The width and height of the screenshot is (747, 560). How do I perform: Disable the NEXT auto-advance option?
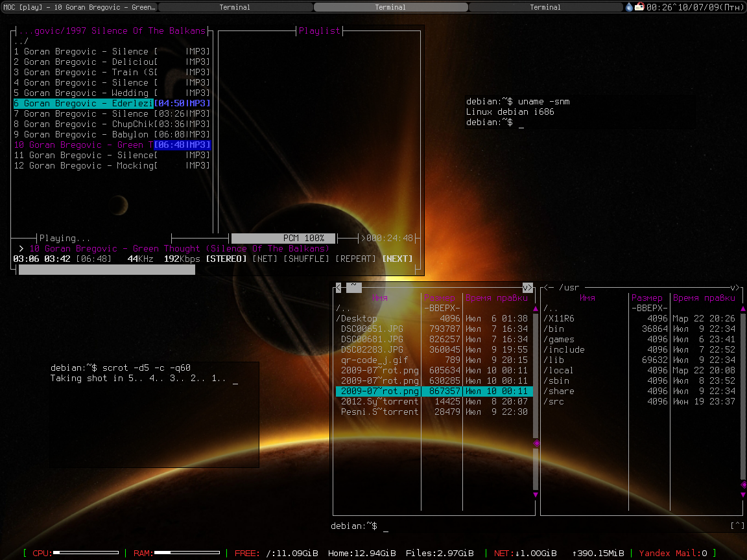pyautogui.click(x=397, y=259)
